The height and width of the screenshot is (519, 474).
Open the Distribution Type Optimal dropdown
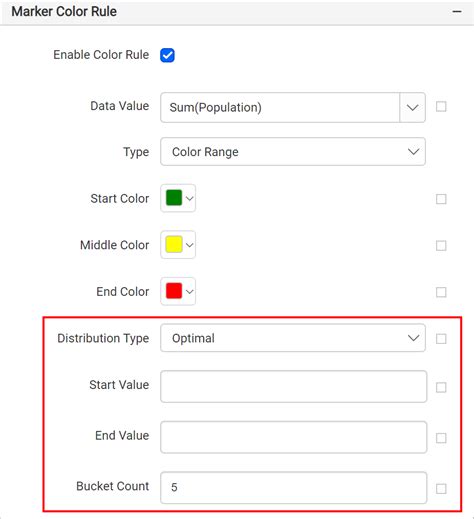(293, 338)
